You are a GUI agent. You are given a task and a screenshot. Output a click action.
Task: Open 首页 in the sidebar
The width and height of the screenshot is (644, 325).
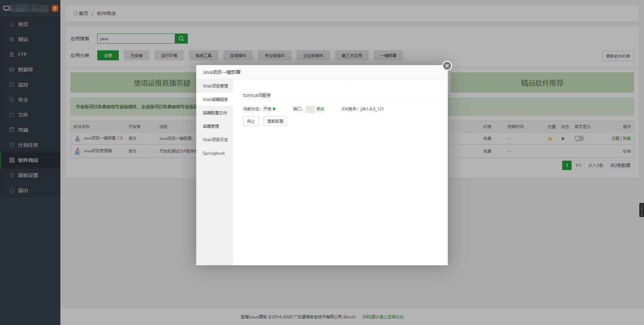[x=30, y=24]
